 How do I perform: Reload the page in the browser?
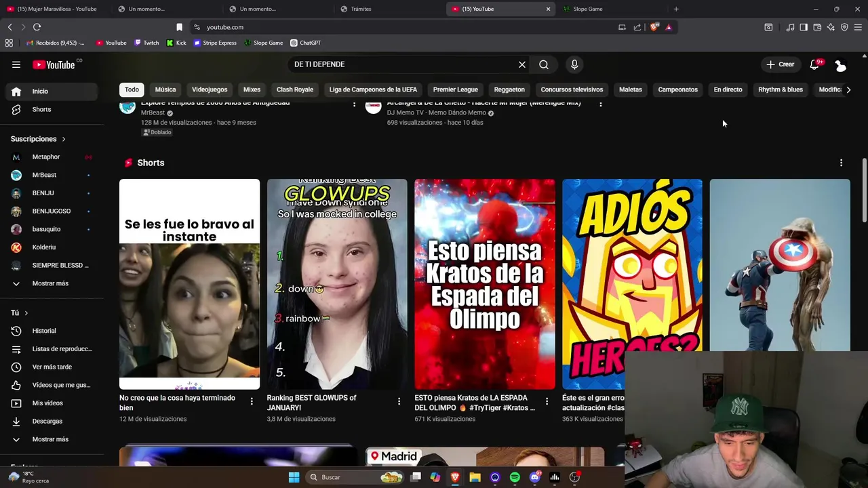point(37,27)
